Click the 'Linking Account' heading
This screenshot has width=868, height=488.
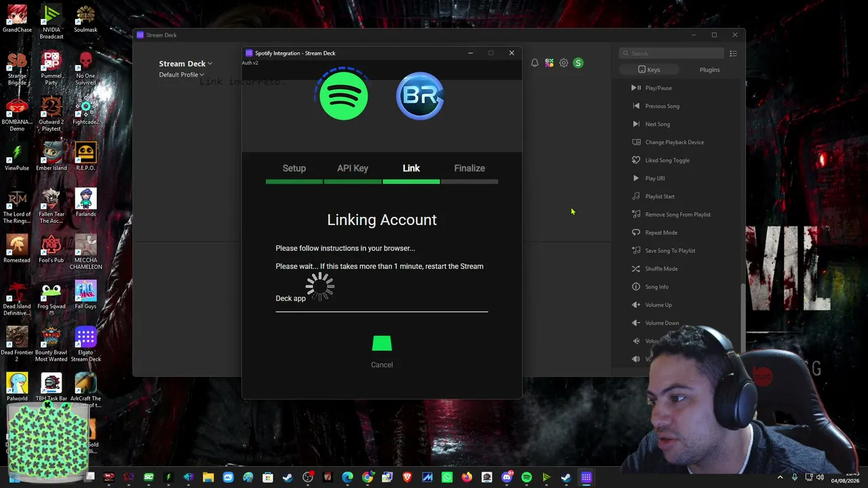click(382, 220)
